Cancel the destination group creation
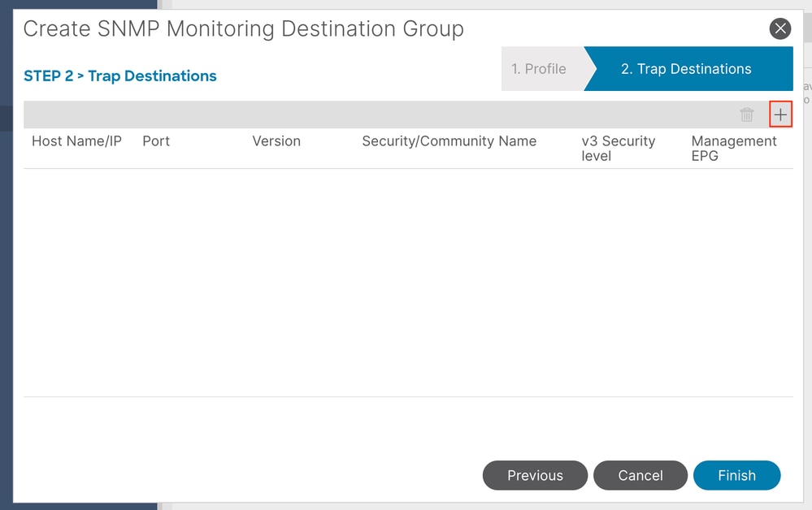This screenshot has width=812, height=510. pos(640,475)
